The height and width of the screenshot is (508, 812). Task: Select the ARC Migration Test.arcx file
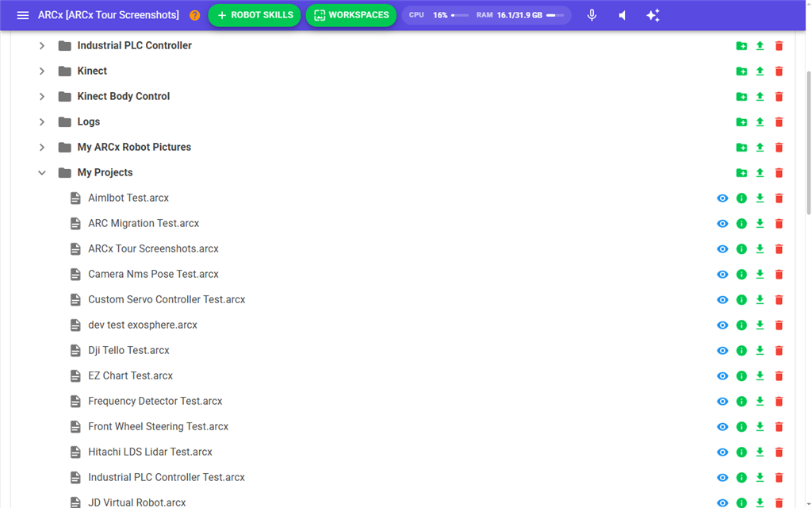click(144, 223)
